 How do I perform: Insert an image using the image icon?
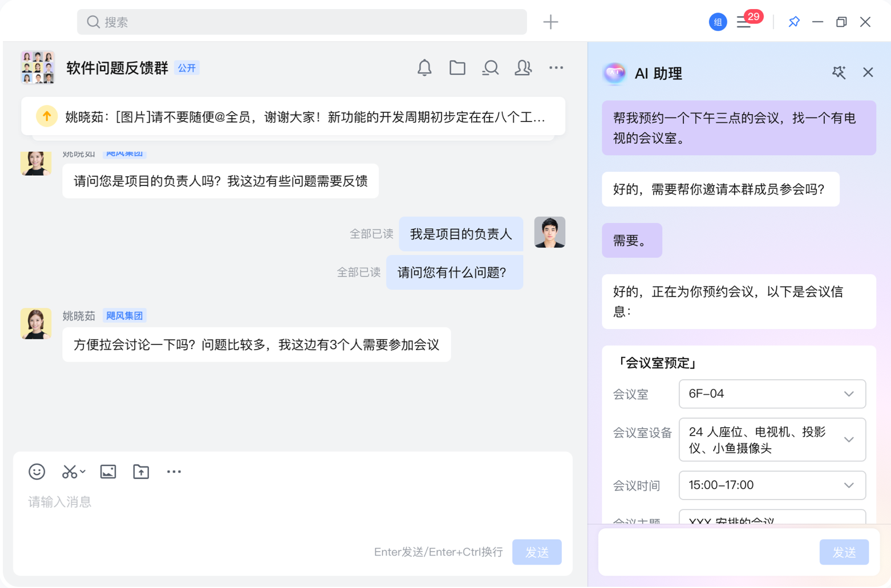click(x=107, y=472)
